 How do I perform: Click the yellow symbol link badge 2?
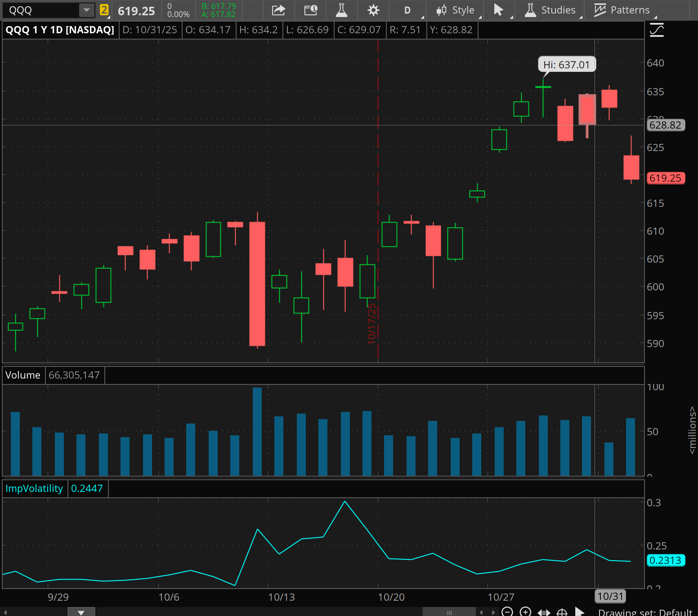(104, 10)
